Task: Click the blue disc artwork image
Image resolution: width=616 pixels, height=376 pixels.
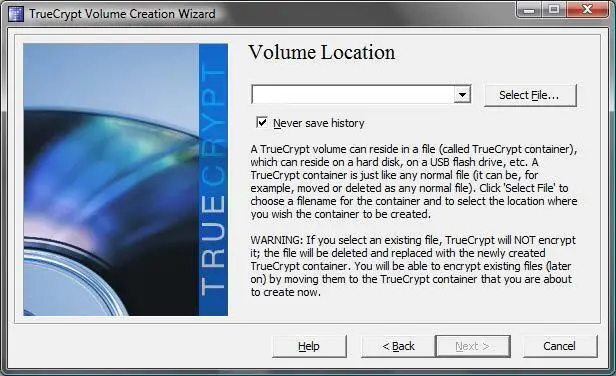Action: [111, 180]
